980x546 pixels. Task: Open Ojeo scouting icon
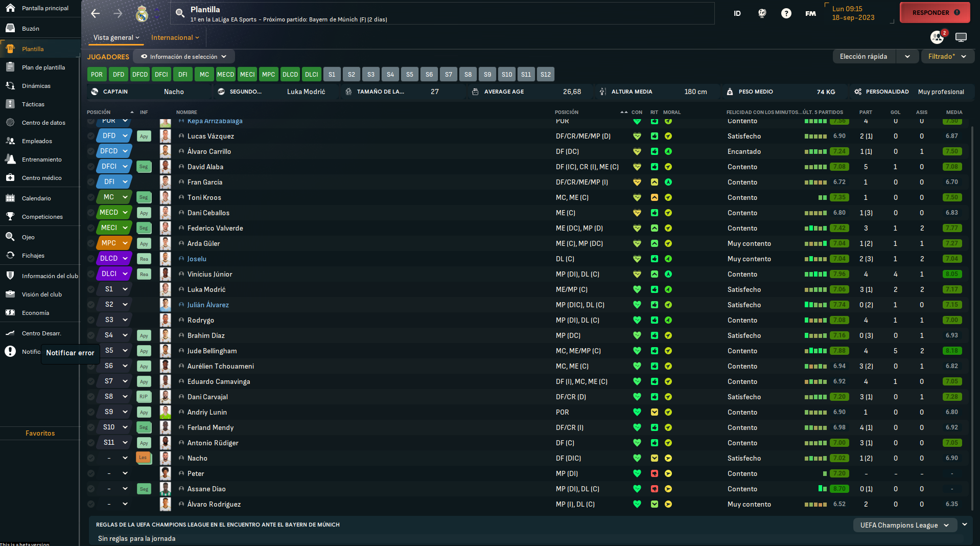click(x=10, y=237)
